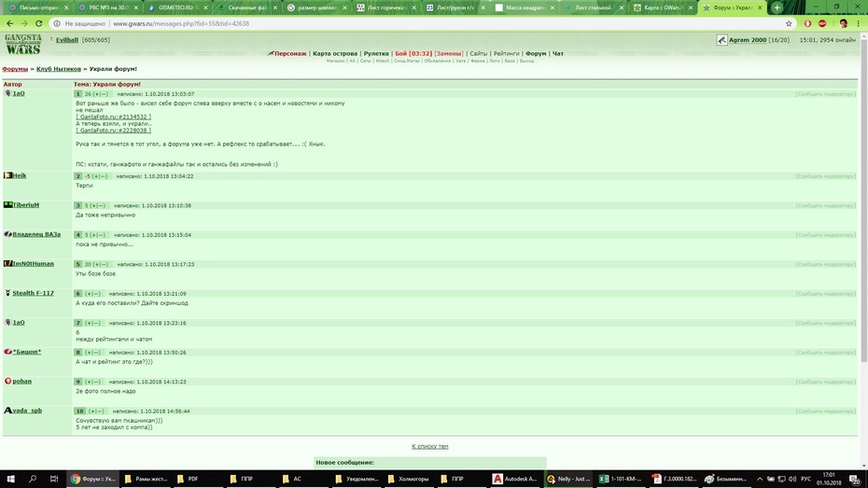The height and width of the screenshot is (488, 868).
Task: Open the Evilball character link
Action: [67, 40]
